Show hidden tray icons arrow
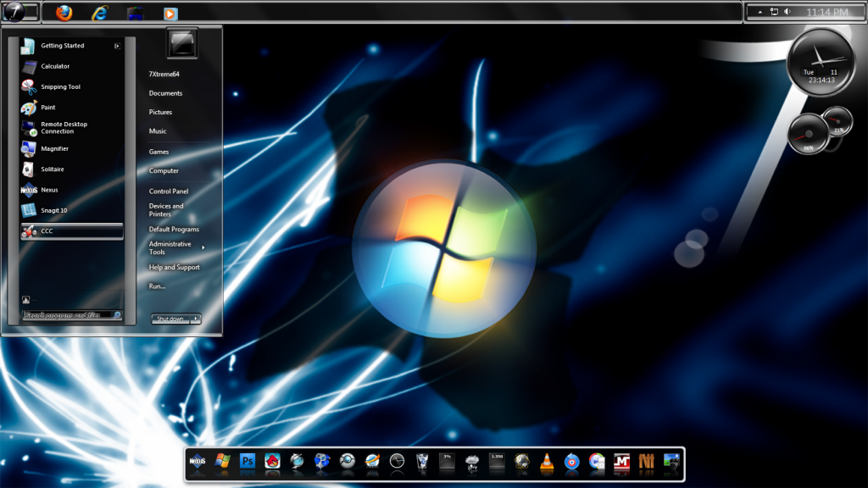 pos(760,12)
